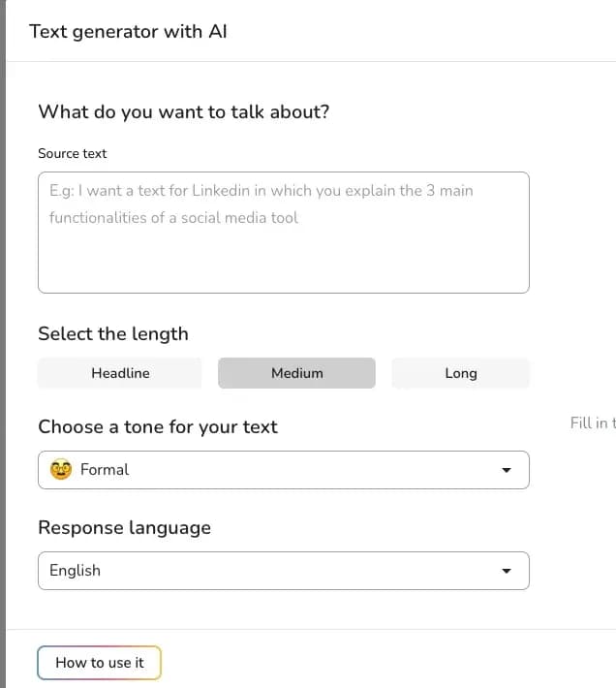This screenshot has width=616, height=688.
Task: Focus the Source text input box
Action: [x=284, y=233]
